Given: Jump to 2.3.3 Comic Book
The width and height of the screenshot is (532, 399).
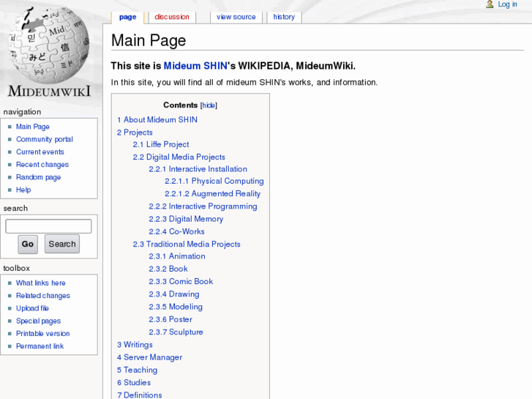Looking at the screenshot, I should pos(181,282).
